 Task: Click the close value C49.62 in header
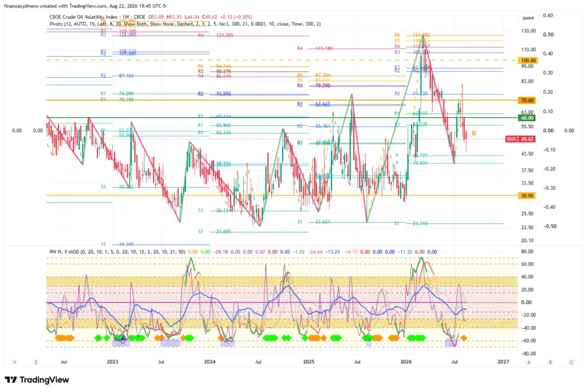pos(209,17)
